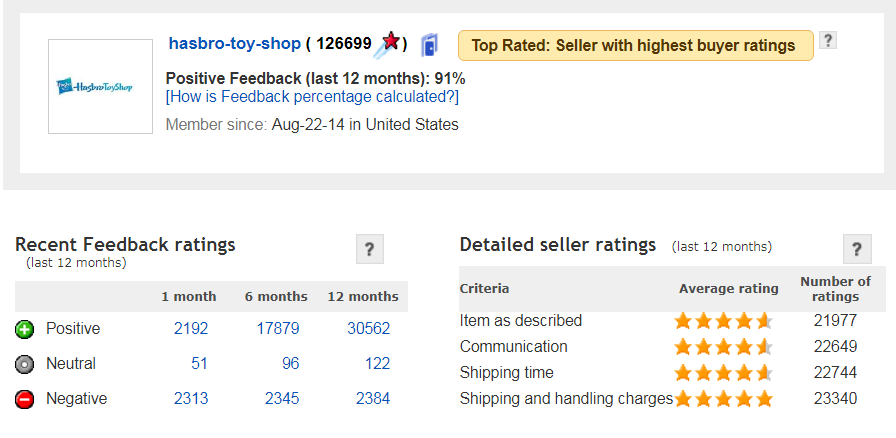896x438 pixels.
Task: Click the blue eBay store door icon
Action: 429,45
